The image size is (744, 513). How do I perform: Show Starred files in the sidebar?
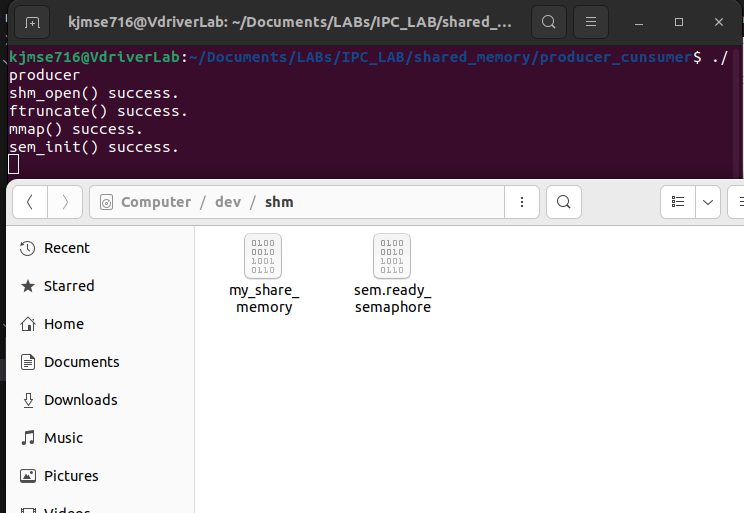68,286
